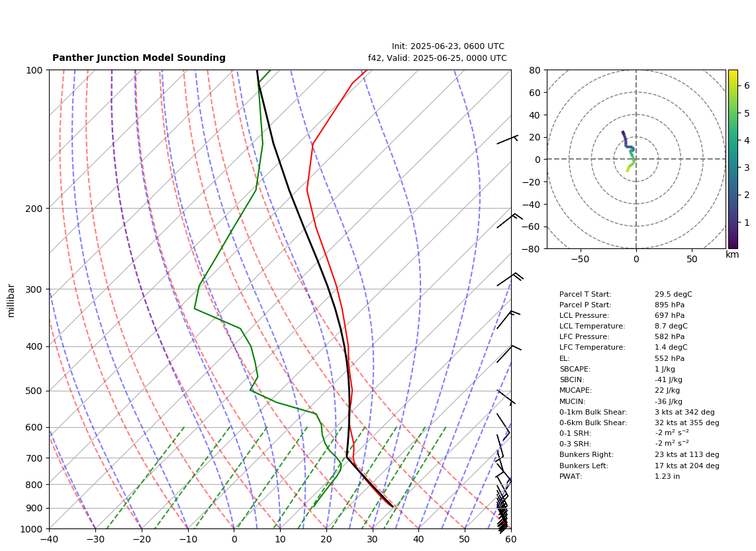Click the 500 tick label on pressure axis
The height and width of the screenshot is (551, 756).
coord(34,391)
